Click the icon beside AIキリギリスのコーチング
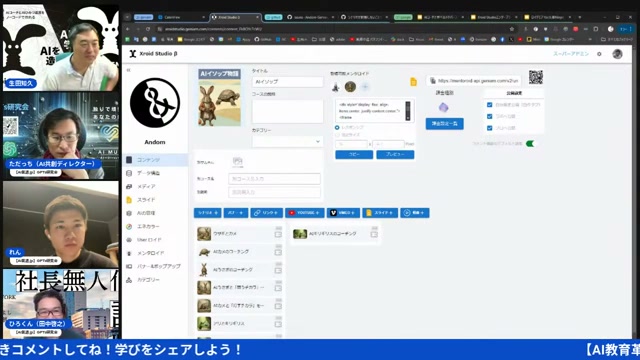This screenshot has height=360, width=640. click(x=374, y=234)
